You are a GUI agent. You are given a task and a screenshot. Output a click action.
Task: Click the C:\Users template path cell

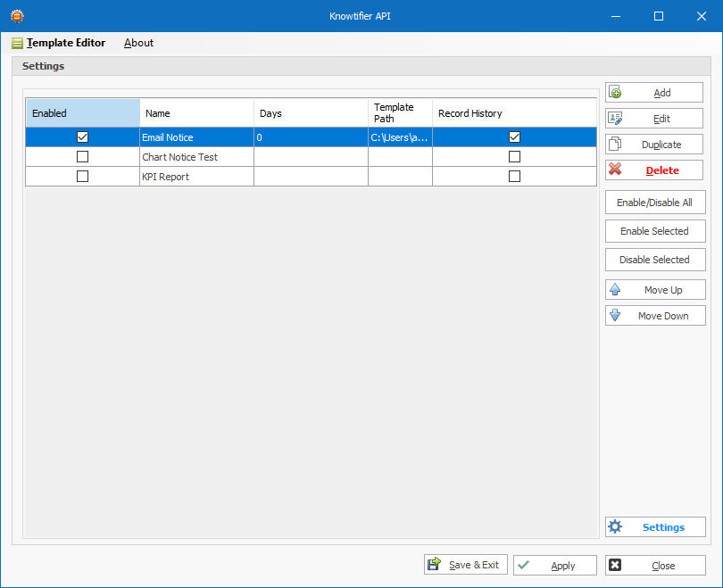pos(400,137)
